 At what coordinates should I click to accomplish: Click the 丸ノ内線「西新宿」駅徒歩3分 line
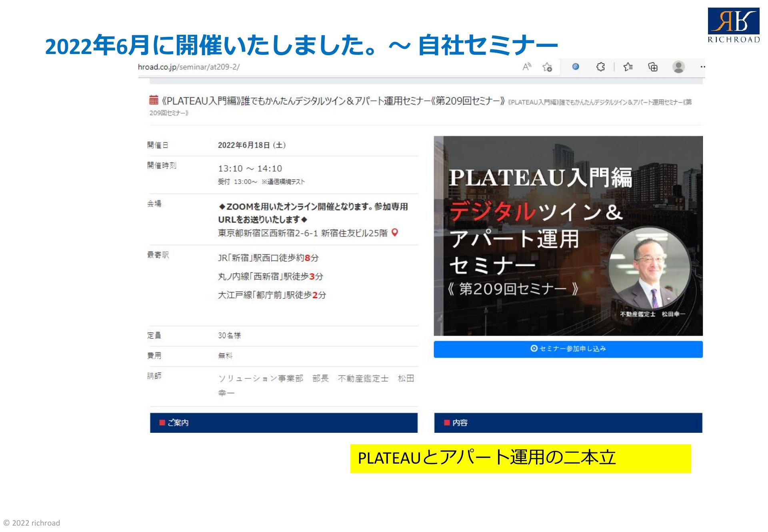click(270, 276)
